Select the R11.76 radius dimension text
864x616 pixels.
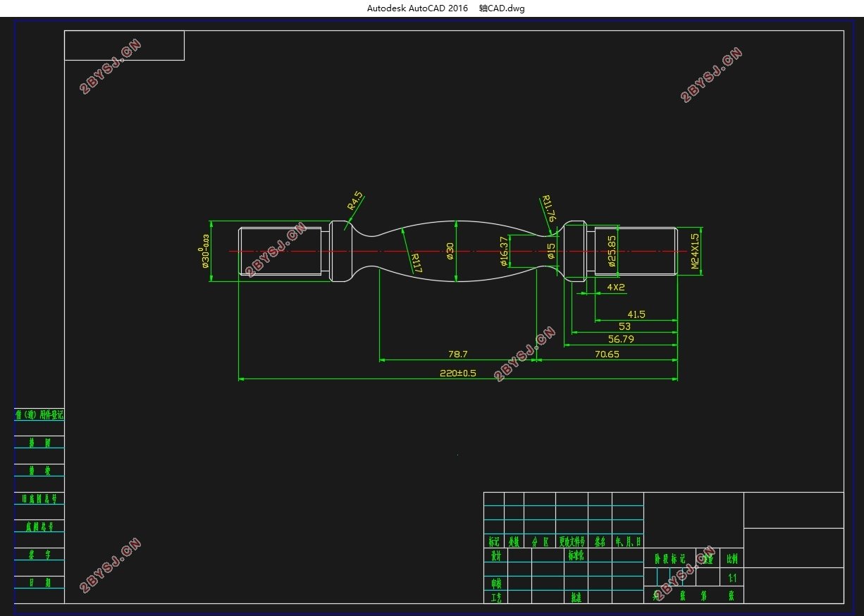[x=549, y=209]
